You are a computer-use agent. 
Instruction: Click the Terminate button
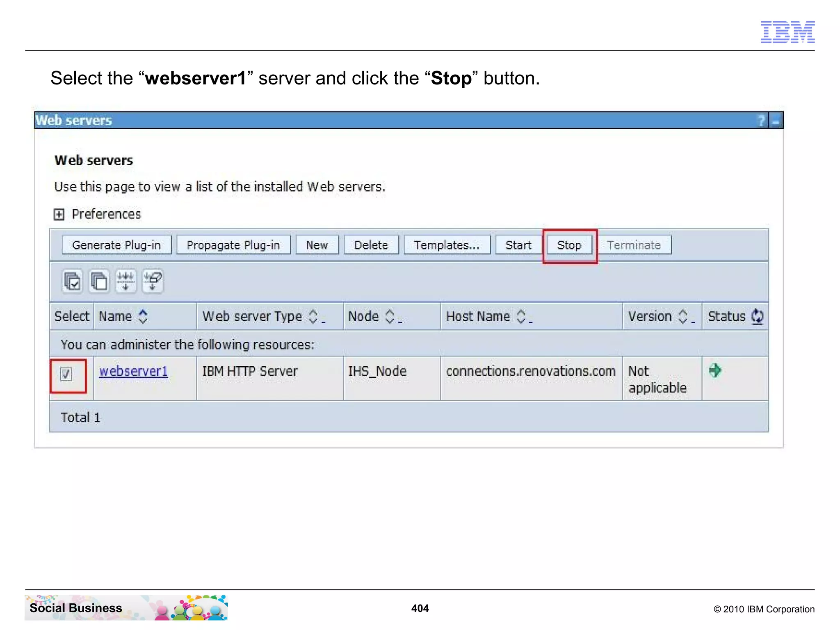click(634, 245)
